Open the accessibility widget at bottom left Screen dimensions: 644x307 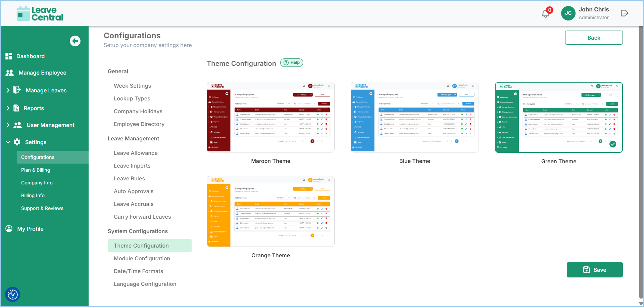coord(13,295)
